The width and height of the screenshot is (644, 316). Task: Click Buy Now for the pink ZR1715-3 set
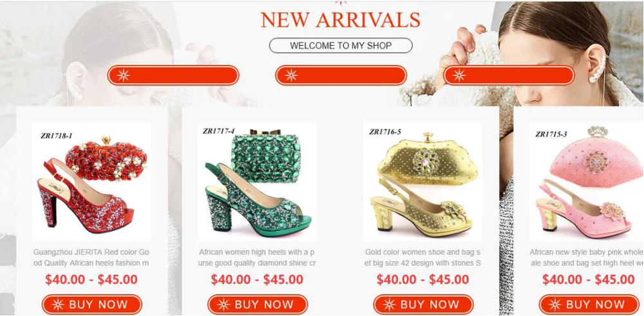tap(589, 304)
